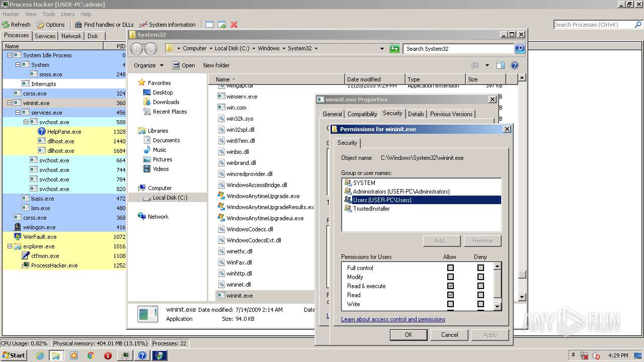Check Deny for Read & execute

480,286
